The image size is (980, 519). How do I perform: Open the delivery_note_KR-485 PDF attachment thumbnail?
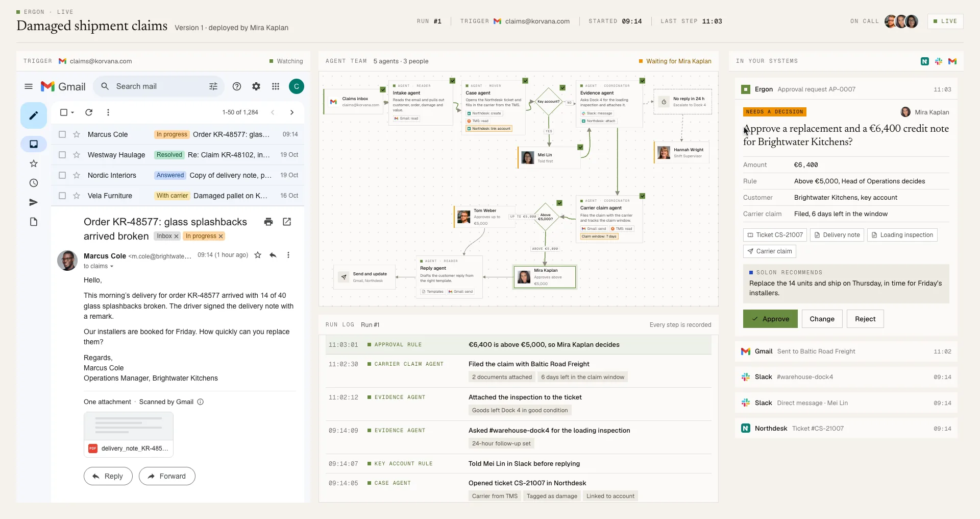pos(129,434)
